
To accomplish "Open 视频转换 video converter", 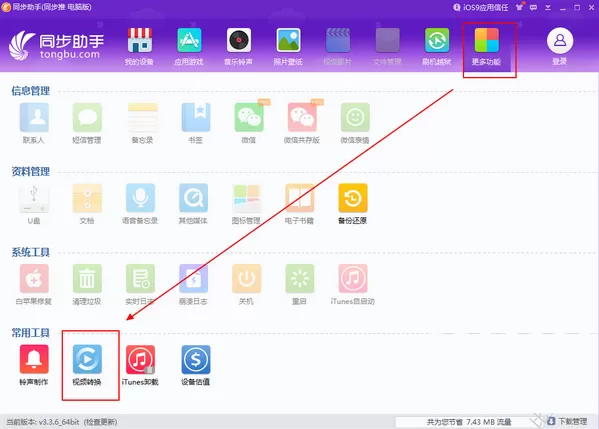I will coord(87,365).
